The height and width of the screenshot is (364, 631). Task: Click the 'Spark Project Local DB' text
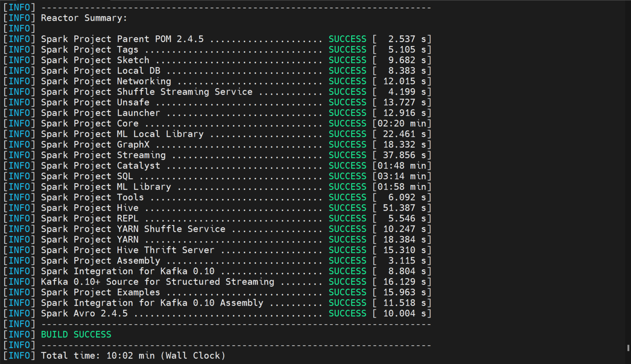[x=101, y=71]
